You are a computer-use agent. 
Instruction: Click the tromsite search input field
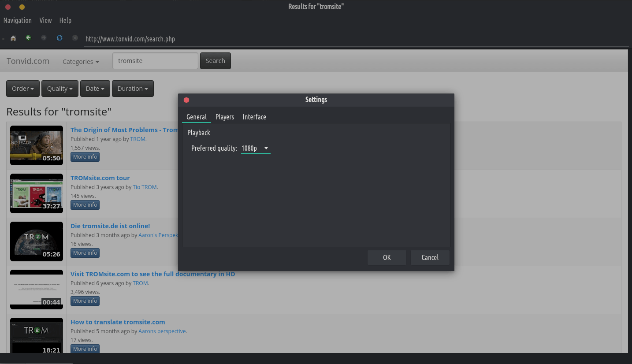click(155, 61)
